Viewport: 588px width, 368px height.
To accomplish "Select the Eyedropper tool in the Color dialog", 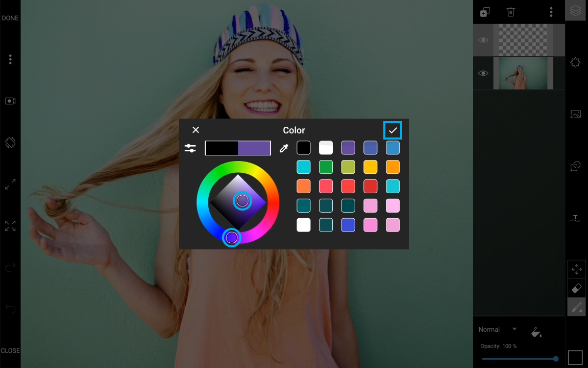I will click(x=284, y=148).
